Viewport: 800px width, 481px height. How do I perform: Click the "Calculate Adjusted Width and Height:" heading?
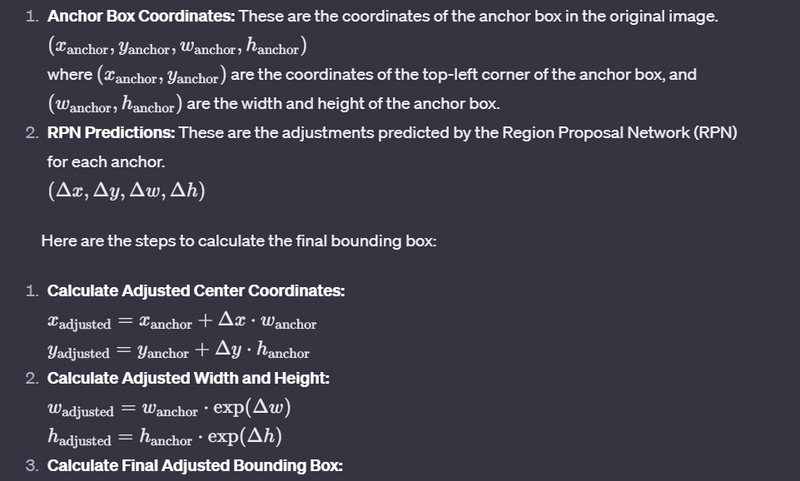pyautogui.click(x=188, y=378)
